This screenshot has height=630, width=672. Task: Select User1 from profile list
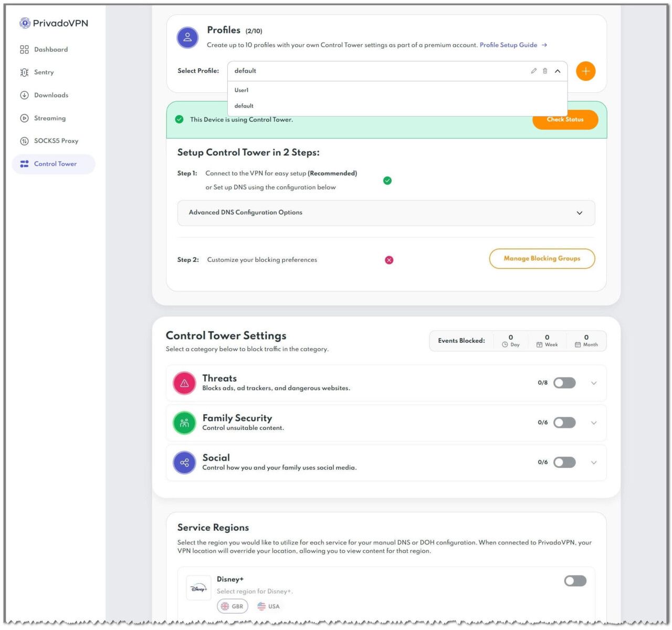(x=242, y=90)
